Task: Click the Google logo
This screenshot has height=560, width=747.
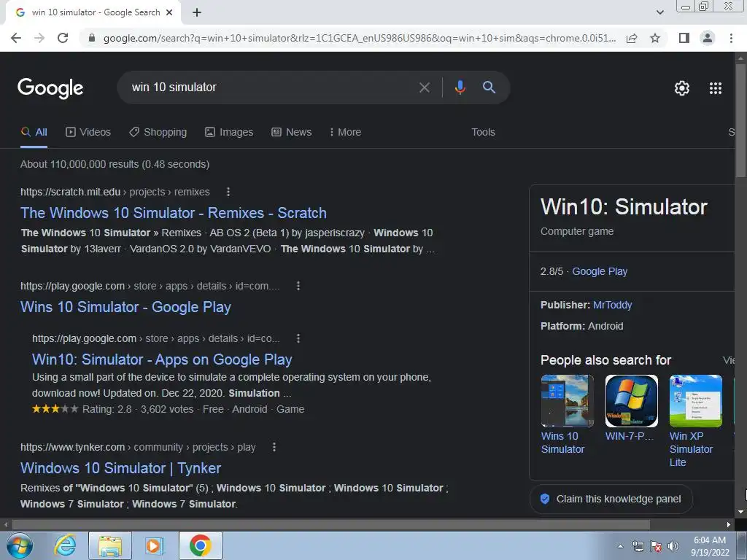Action: (50, 88)
